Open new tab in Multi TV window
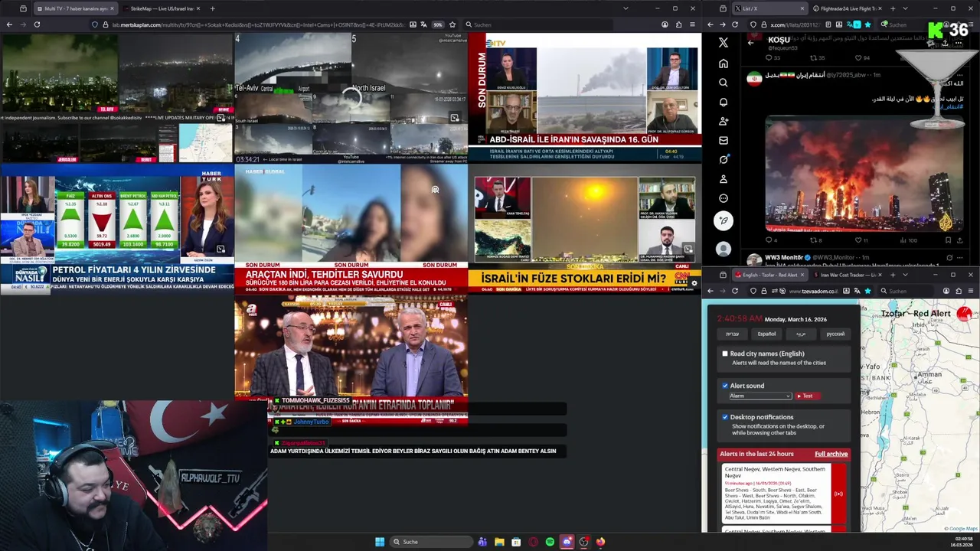Screen dimensions: 980x551 click(x=212, y=8)
